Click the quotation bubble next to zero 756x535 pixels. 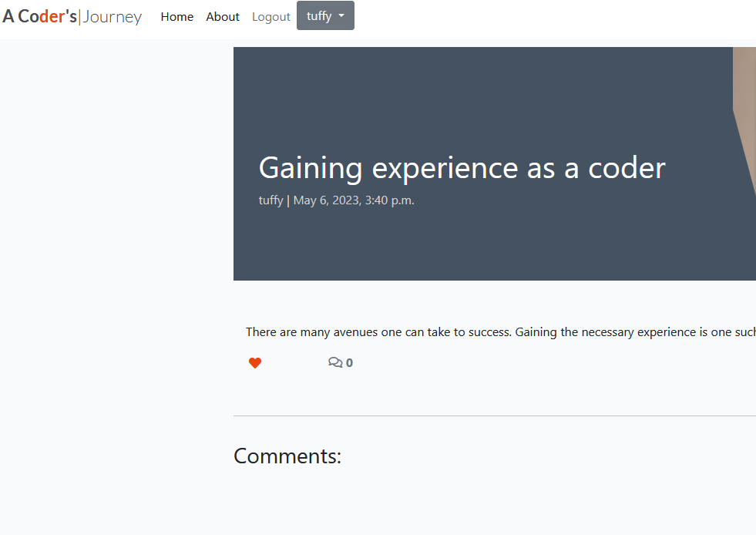click(x=336, y=362)
